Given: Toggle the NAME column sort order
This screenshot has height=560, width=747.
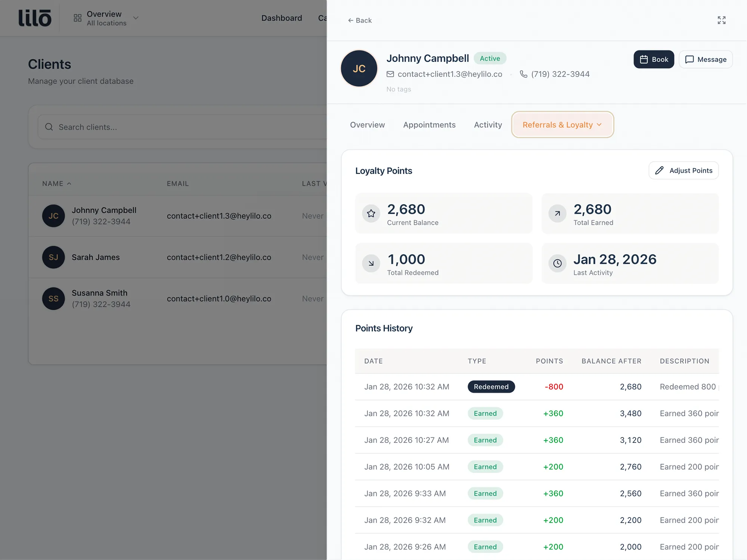Looking at the screenshot, I should (x=56, y=183).
